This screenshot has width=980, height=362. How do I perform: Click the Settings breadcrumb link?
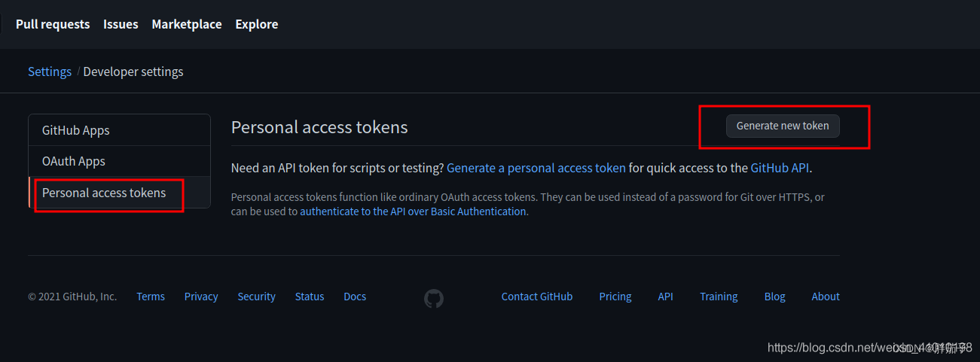click(50, 71)
